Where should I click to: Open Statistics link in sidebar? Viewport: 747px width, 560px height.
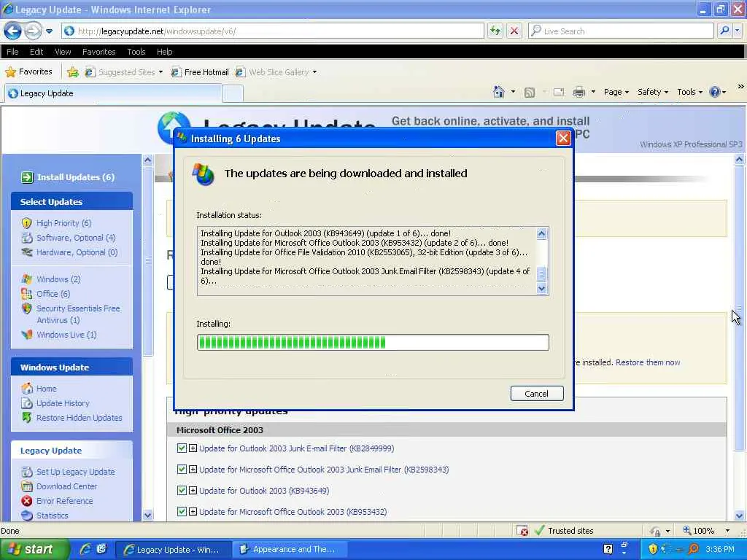pyautogui.click(x=52, y=516)
